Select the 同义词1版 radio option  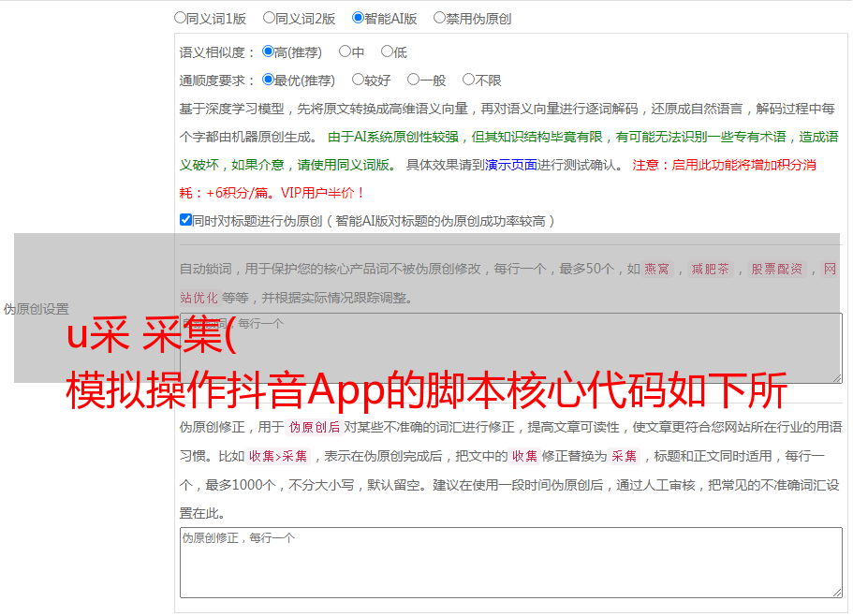180,18
